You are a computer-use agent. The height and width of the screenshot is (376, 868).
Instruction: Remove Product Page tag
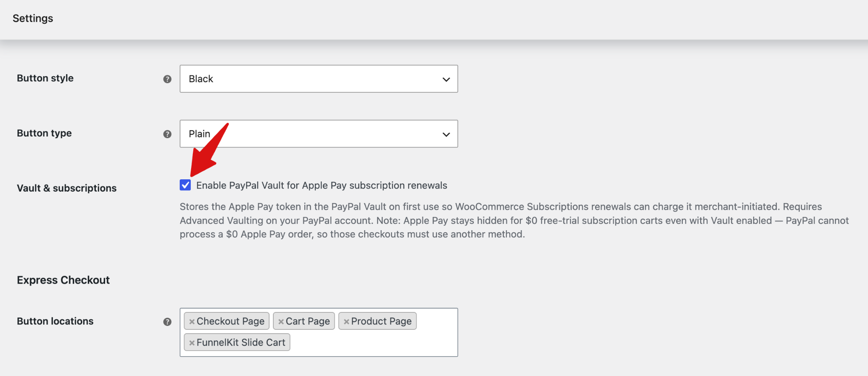coord(346,322)
